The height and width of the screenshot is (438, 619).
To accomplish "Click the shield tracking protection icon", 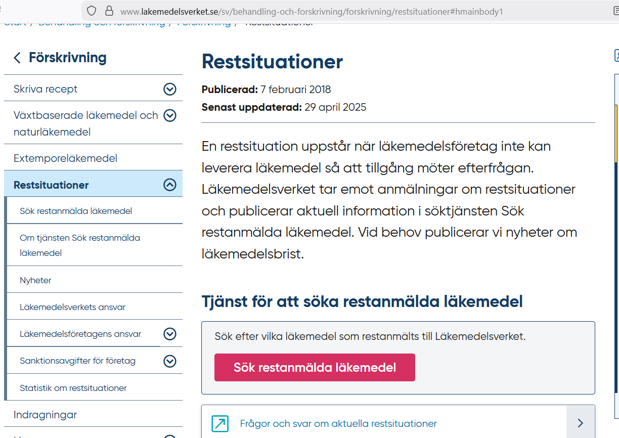I will point(91,11).
